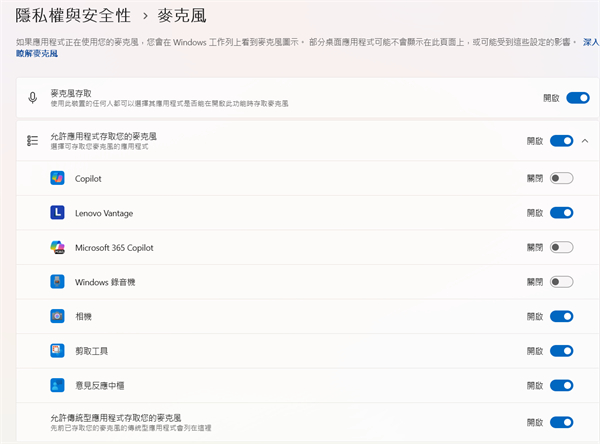
Task: Switch off 允許應用程式存取您的麥克風 toggle
Action: 561,141
